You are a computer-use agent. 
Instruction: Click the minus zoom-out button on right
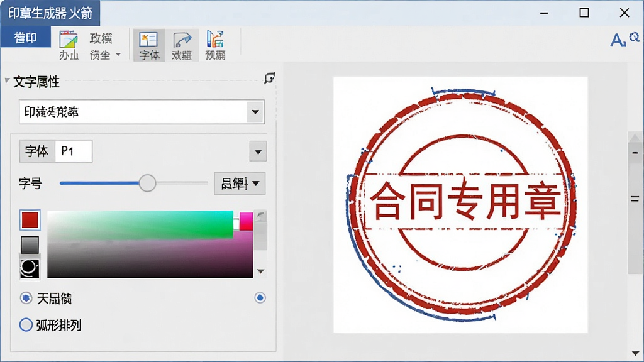click(x=635, y=153)
